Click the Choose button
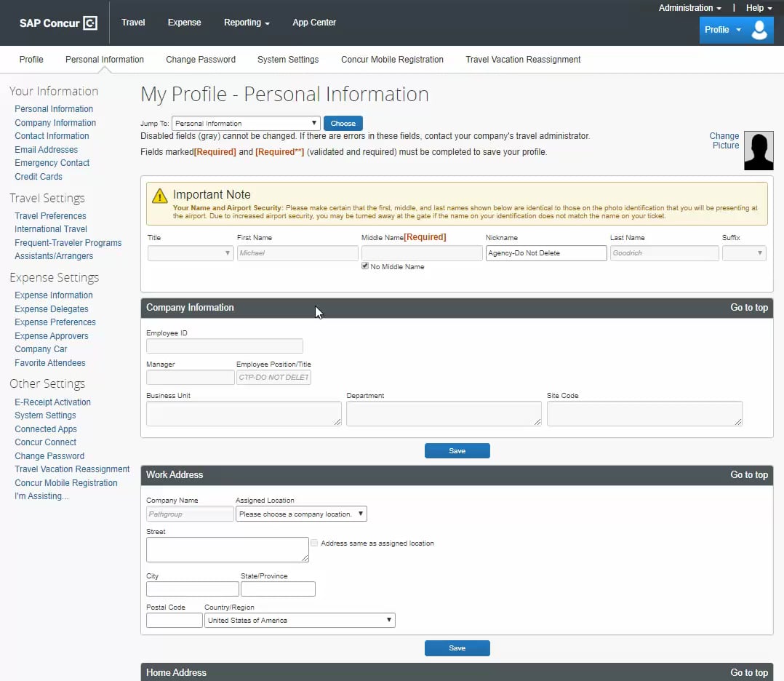This screenshot has height=681, width=784. pos(343,123)
